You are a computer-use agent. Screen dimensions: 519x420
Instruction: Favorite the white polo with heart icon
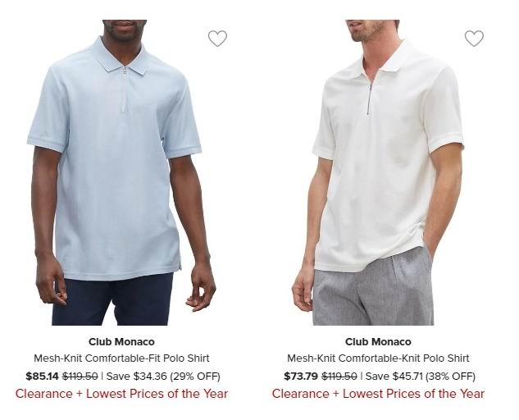pyautogui.click(x=474, y=38)
